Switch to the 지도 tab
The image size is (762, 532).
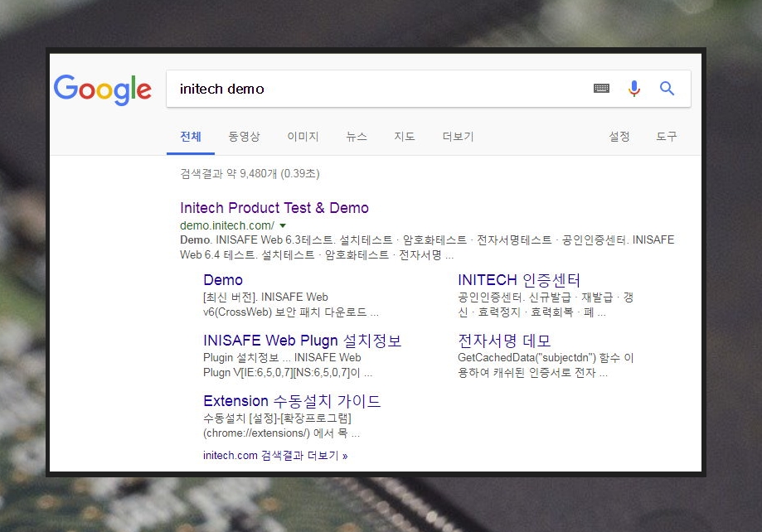(x=405, y=137)
